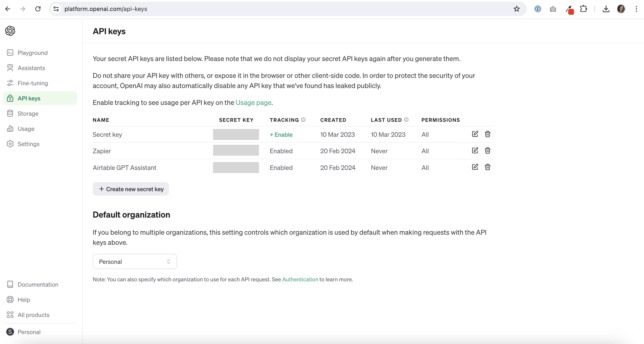Viewport: 644px width, 344px height.
Task: Open the Usage page from the sidebar
Action: pyautogui.click(x=26, y=129)
